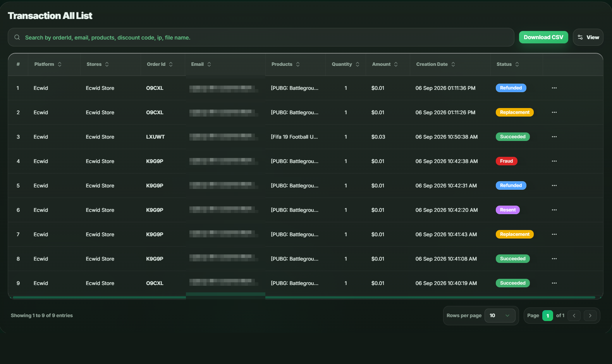The width and height of the screenshot is (612, 364).
Task: Open the View column options
Action: click(x=588, y=37)
